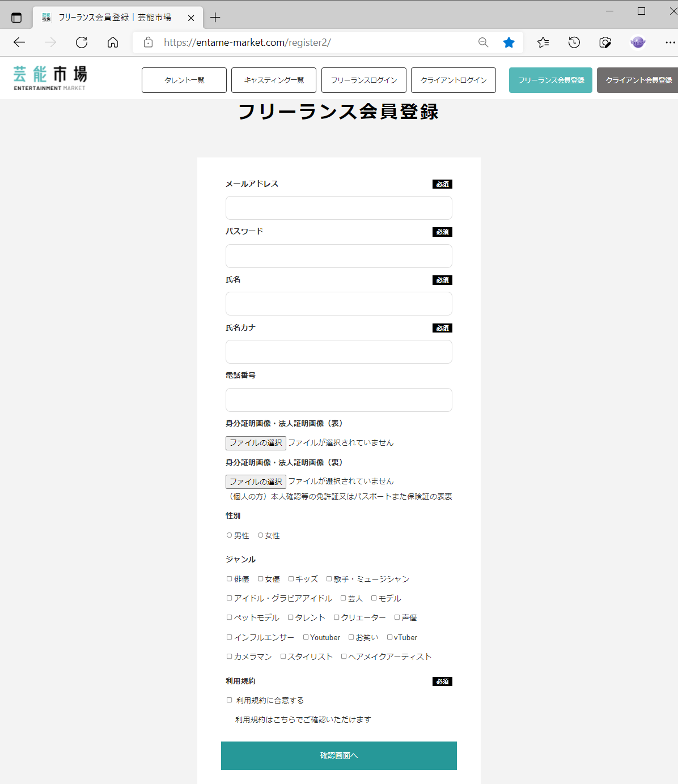Open a new browser tab
This screenshot has width=678, height=784.
(x=215, y=18)
